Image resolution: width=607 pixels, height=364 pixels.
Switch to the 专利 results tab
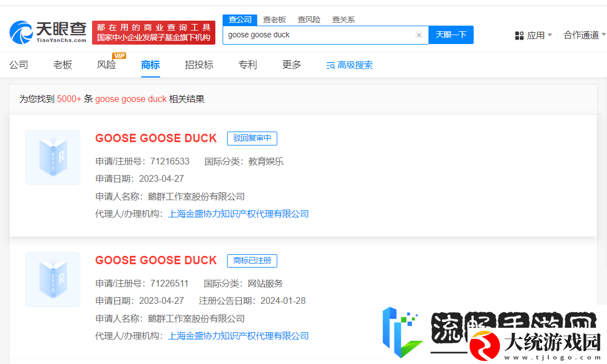click(x=248, y=65)
